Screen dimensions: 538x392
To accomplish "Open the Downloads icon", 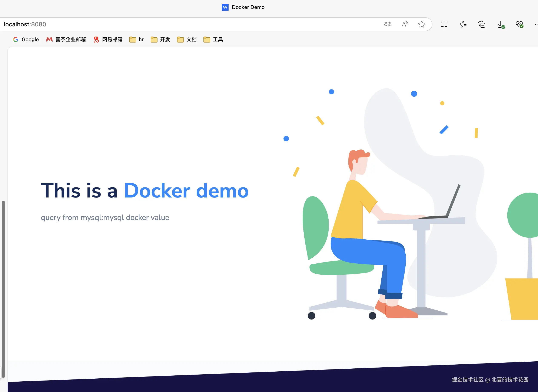I will pyautogui.click(x=501, y=24).
